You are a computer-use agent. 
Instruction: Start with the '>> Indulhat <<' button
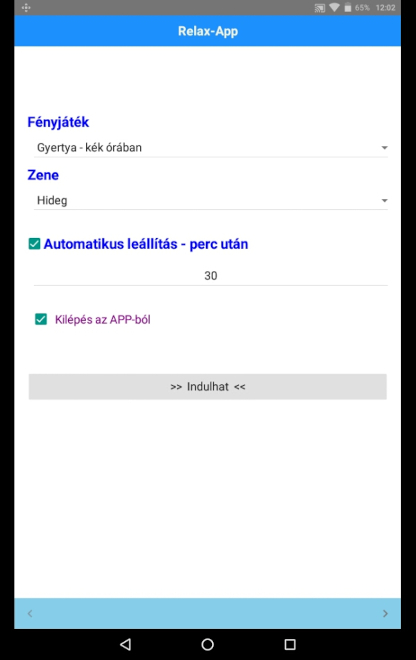click(208, 386)
